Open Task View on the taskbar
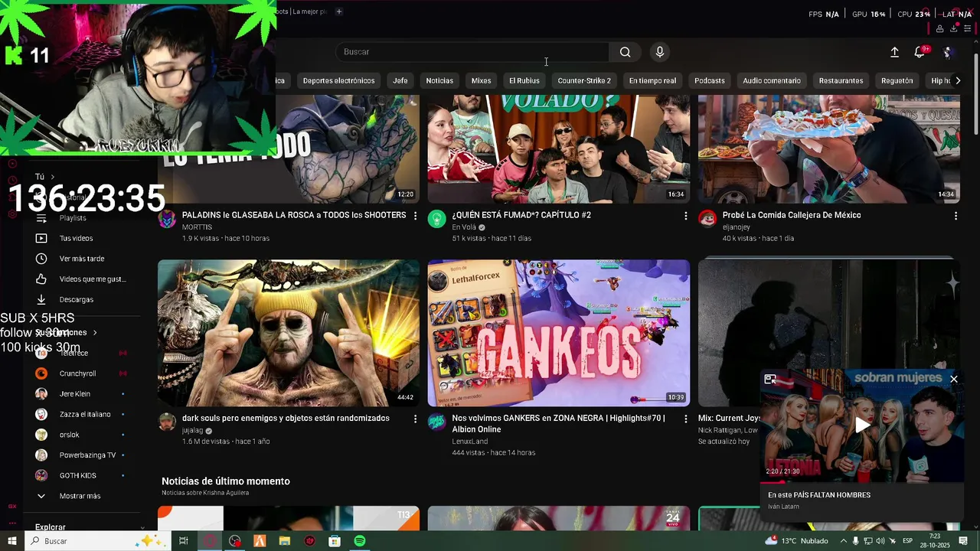The width and height of the screenshot is (980, 551). pos(184,541)
